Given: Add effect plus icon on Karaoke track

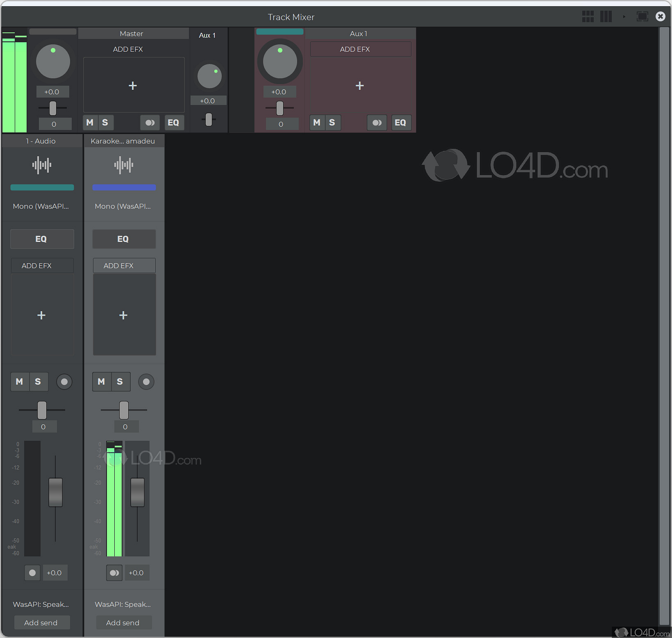Looking at the screenshot, I should (123, 315).
